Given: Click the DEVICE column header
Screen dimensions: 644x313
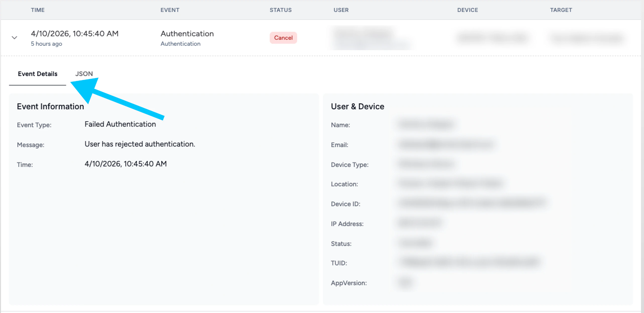Looking at the screenshot, I should click(468, 10).
